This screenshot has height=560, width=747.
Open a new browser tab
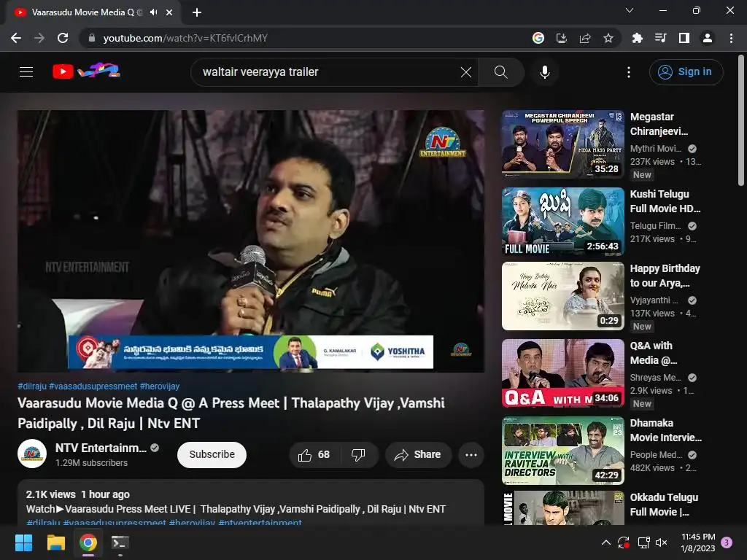pos(197,12)
